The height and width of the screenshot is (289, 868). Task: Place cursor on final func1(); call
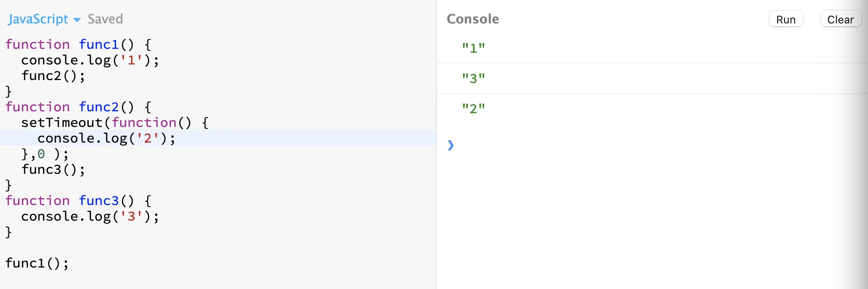37,263
